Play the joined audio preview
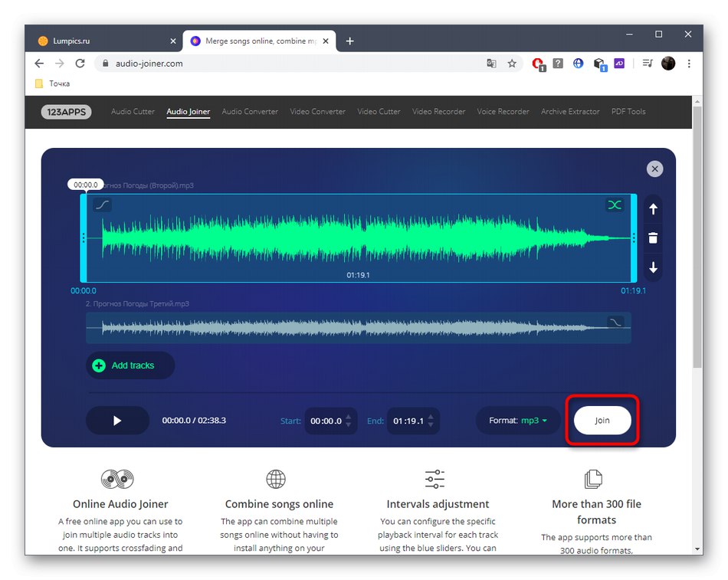Screen dimensions: 728x580 (x=117, y=421)
